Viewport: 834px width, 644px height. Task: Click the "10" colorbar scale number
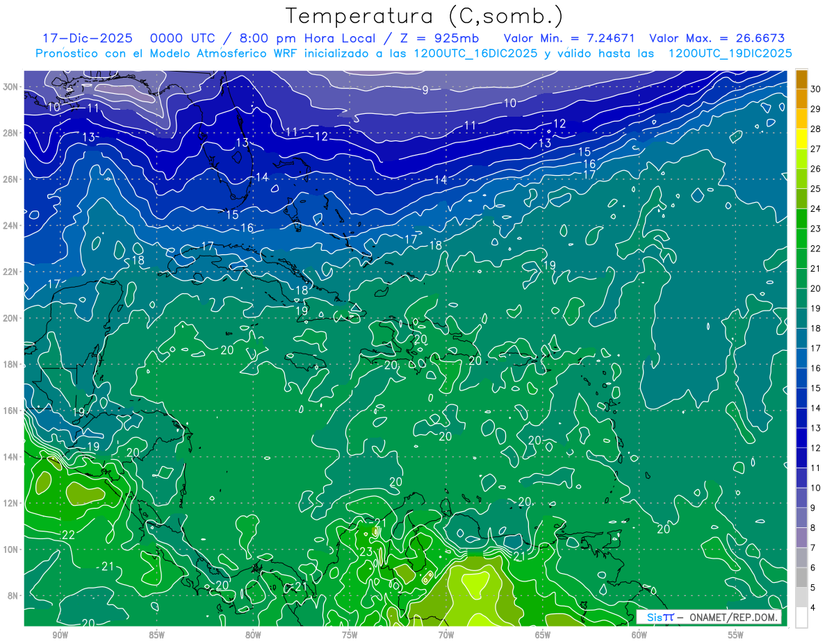click(817, 488)
